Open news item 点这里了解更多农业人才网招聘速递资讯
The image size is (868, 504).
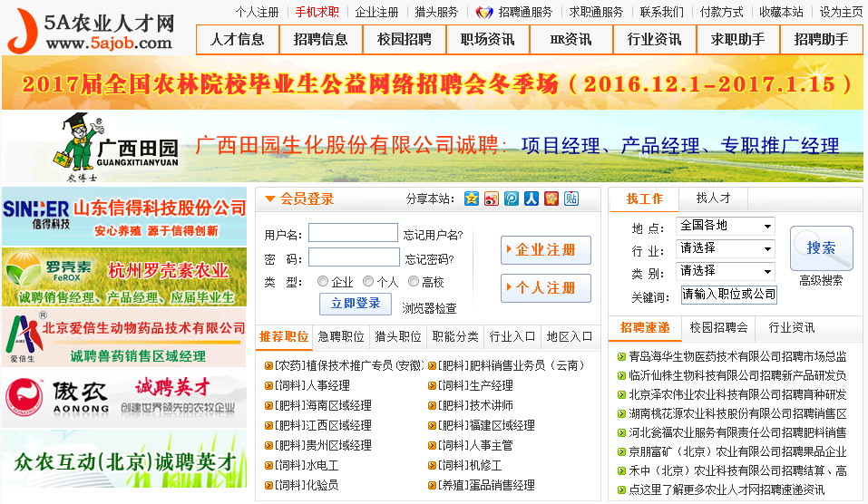pos(727,489)
